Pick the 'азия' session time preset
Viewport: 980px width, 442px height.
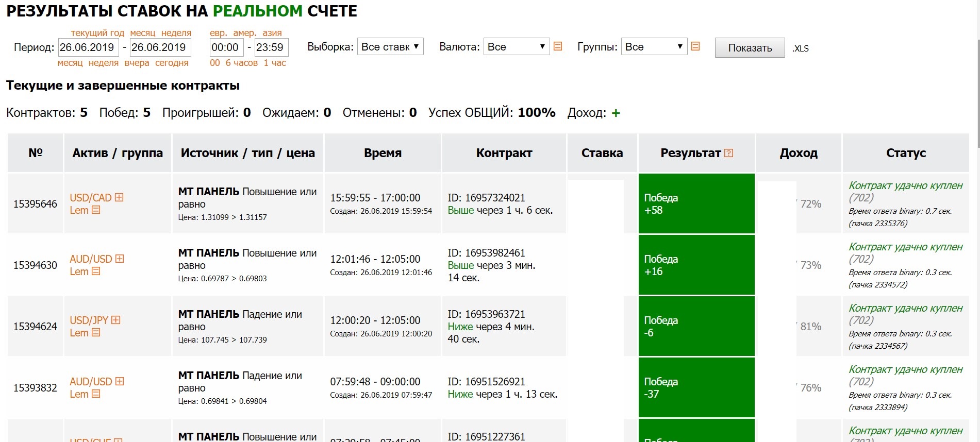coord(272,33)
